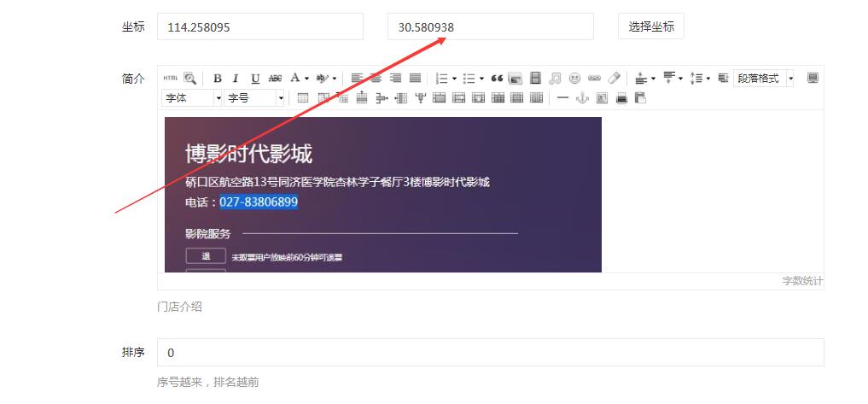Expand ordered list style options
The height and width of the screenshot is (404, 868).
pos(454,79)
